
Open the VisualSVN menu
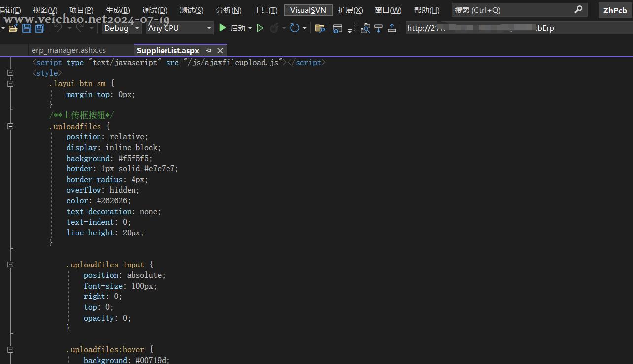coord(308,10)
